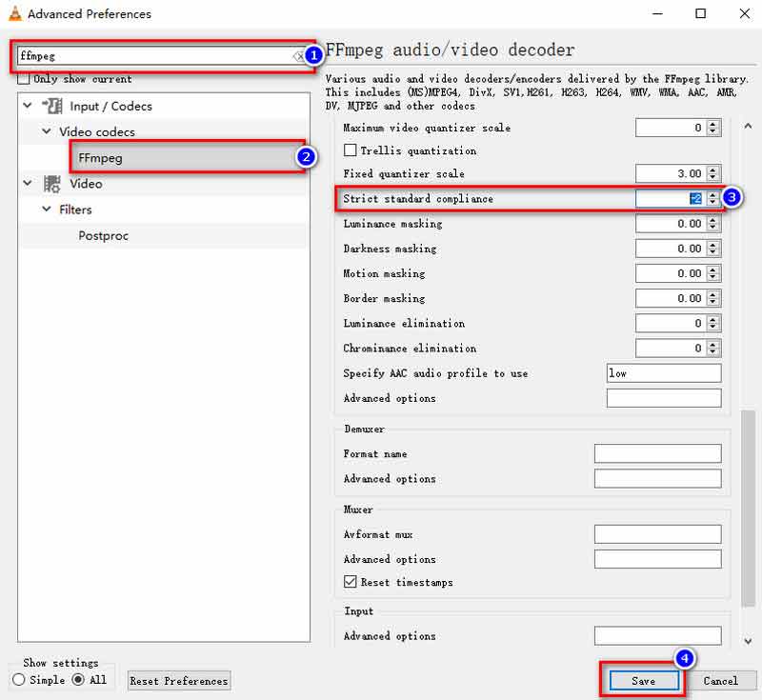
Task: Click the Input / Codecs category icon
Action: tap(51, 106)
